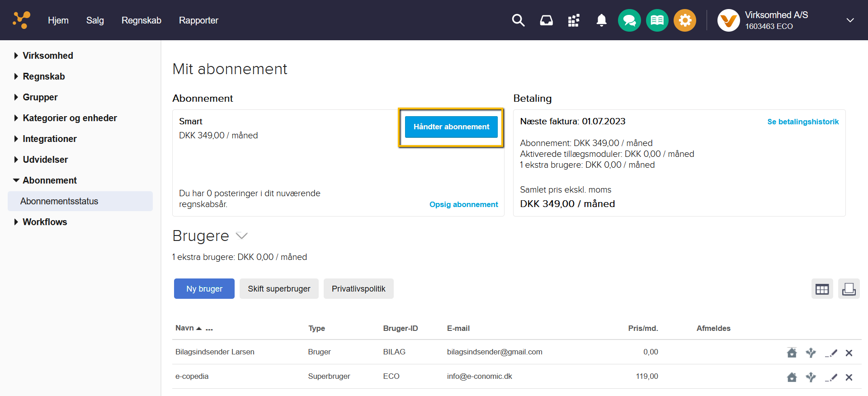Delete user Bilagsindsender Larsen with X icon
868x396 pixels.
pyautogui.click(x=849, y=353)
